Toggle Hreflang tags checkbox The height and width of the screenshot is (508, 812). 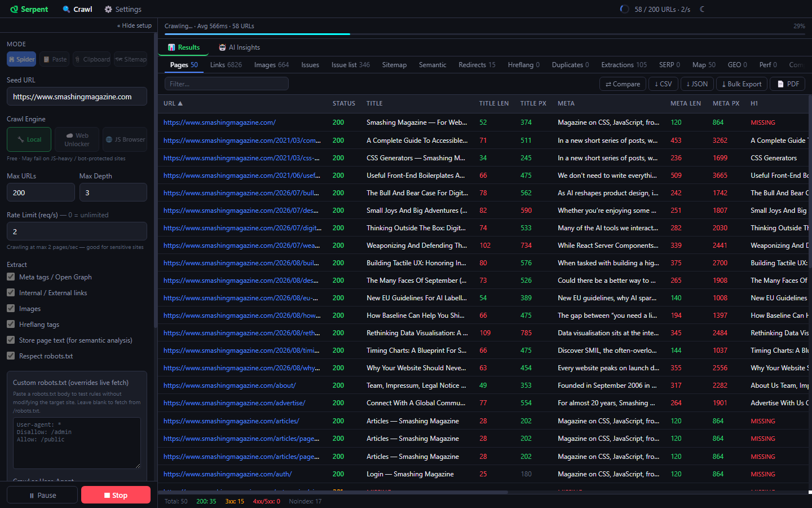coord(11,324)
